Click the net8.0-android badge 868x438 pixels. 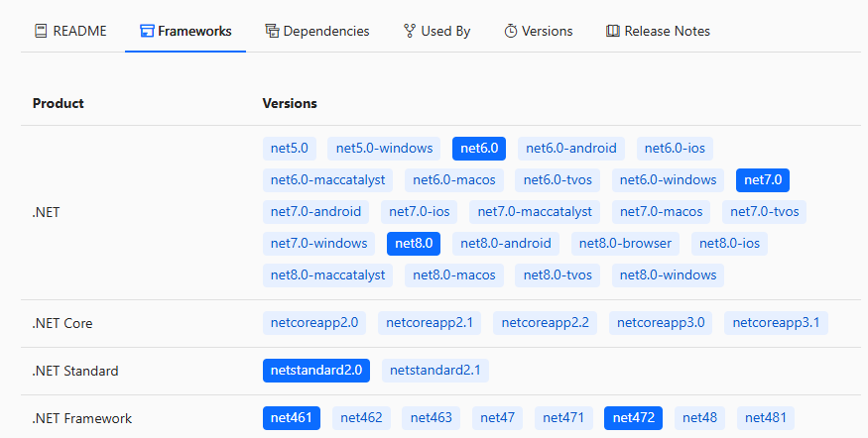(505, 244)
